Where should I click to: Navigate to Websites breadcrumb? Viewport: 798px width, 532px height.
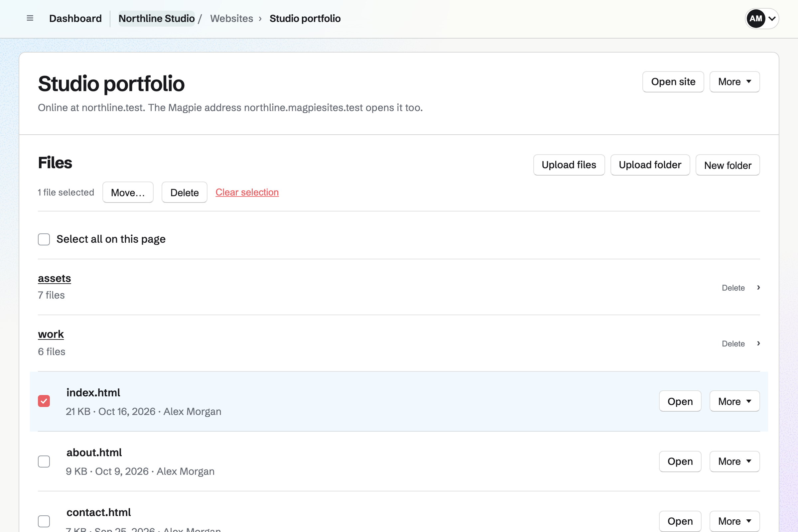pyautogui.click(x=231, y=18)
